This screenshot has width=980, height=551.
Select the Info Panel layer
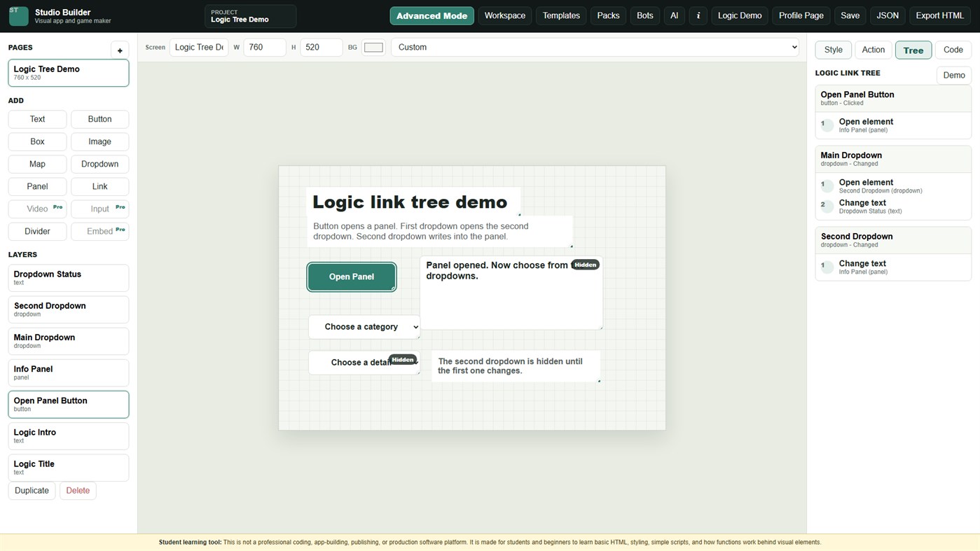pos(69,372)
